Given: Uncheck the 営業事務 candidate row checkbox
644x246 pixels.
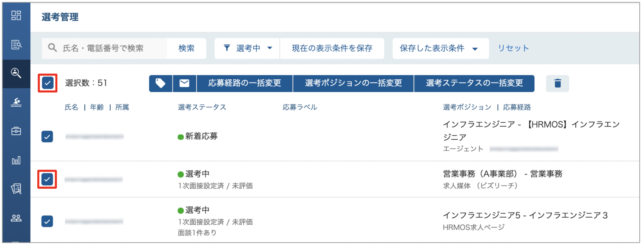Looking at the screenshot, I should 47,179.
